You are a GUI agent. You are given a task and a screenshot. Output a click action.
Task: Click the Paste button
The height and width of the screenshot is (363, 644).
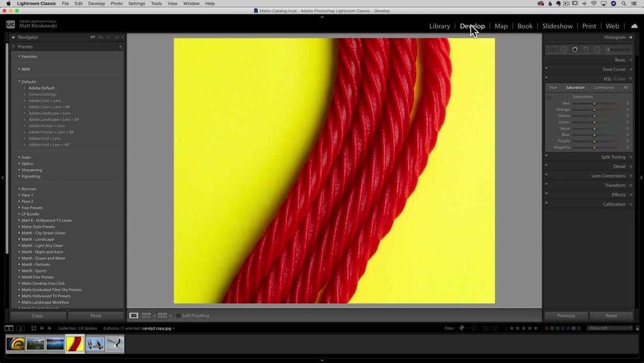coord(96,316)
